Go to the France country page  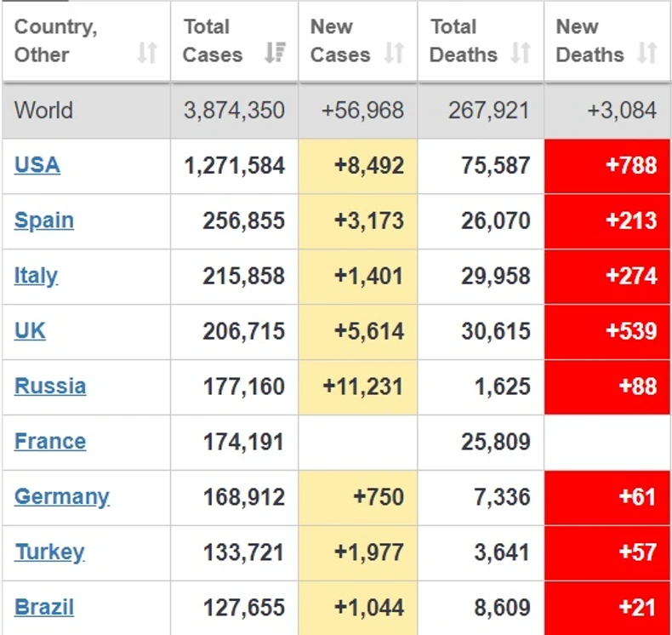pyautogui.click(x=50, y=441)
